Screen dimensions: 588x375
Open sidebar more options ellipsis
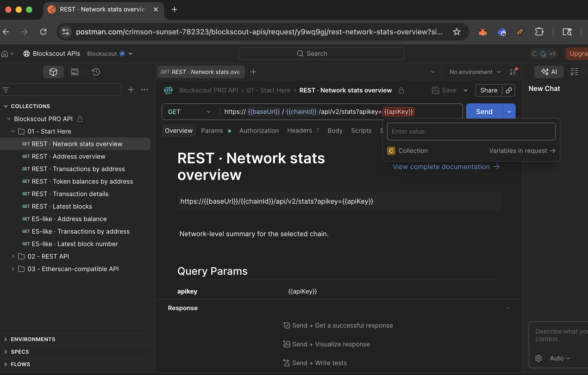tap(145, 90)
